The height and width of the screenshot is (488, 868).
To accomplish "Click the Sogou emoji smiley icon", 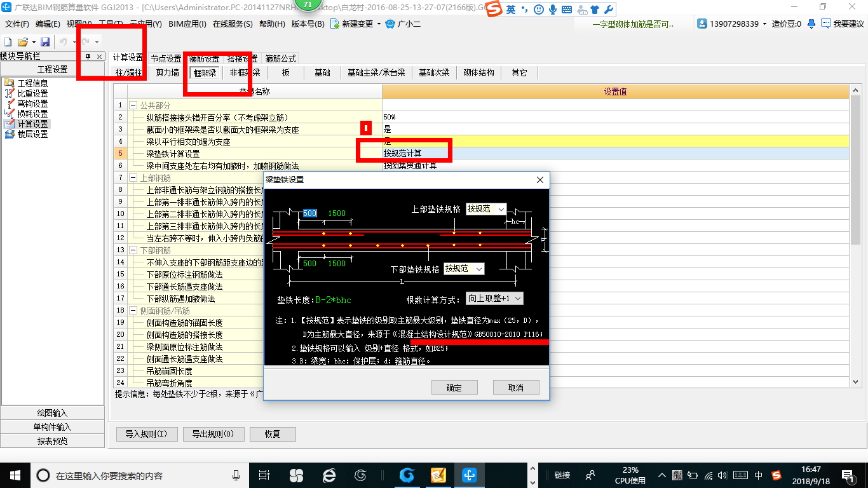I will (539, 10).
